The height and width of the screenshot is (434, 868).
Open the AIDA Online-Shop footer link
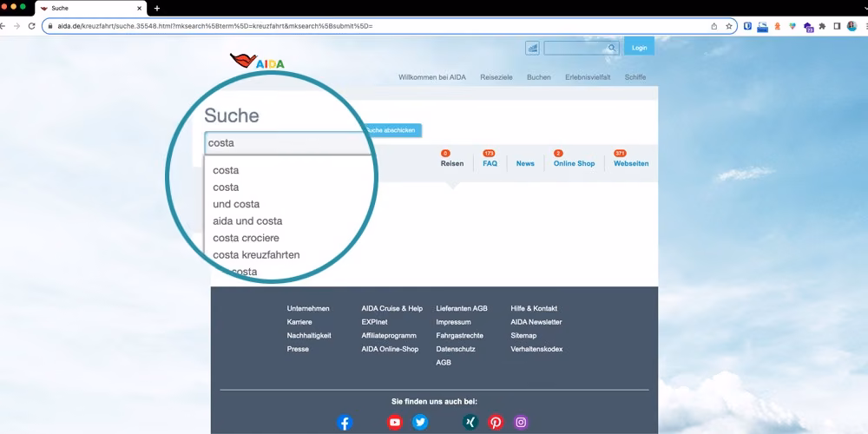(x=390, y=349)
